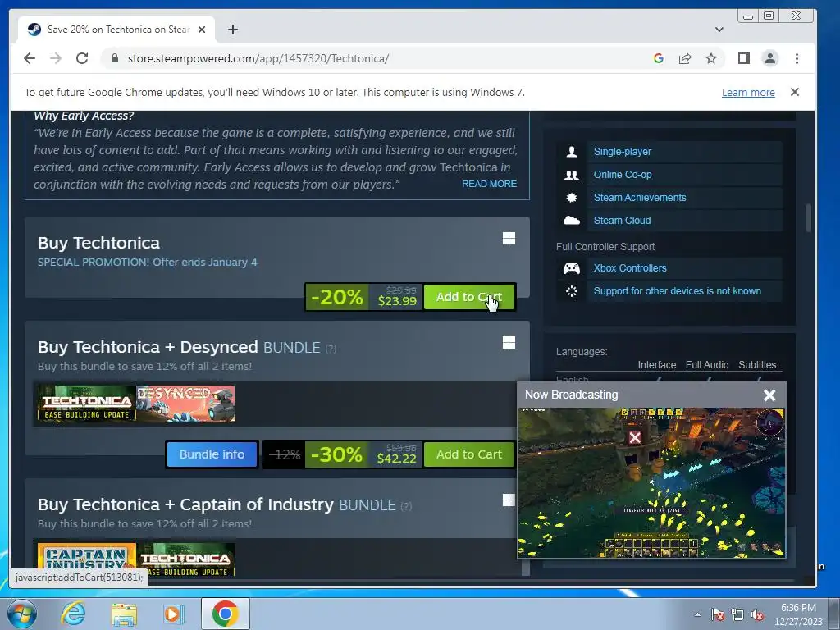Click the page vertical scrollbar thumb
The width and height of the screenshot is (840, 630).
point(808,218)
